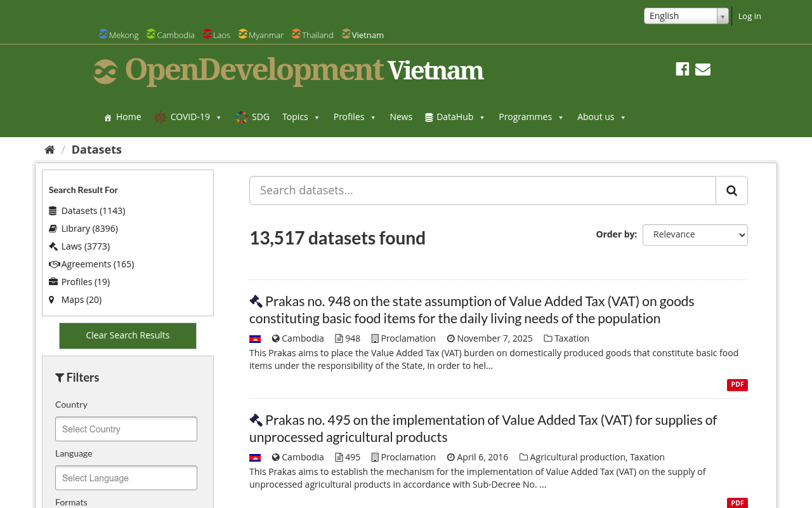
Task: Click the Library book icon in sidebar
Action: pos(53,229)
